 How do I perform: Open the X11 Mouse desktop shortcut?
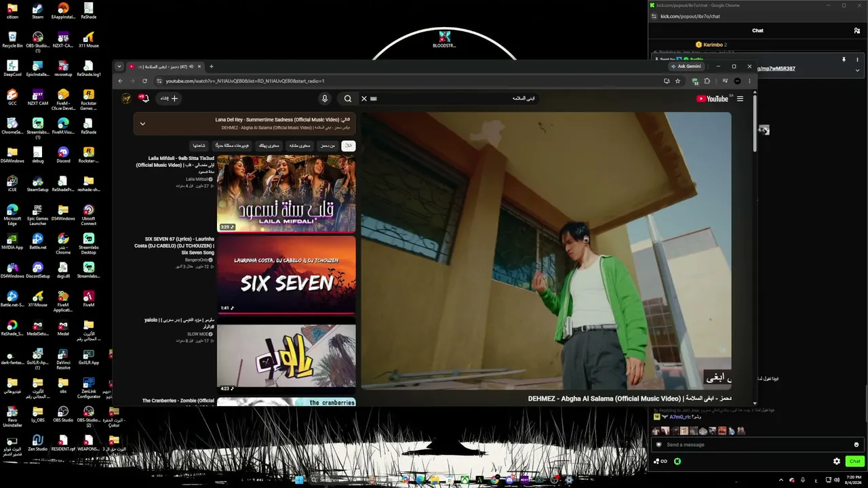[88, 40]
